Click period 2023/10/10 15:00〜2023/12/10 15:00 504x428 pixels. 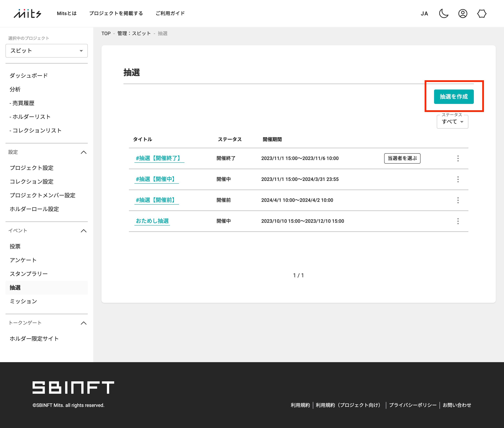click(x=302, y=221)
